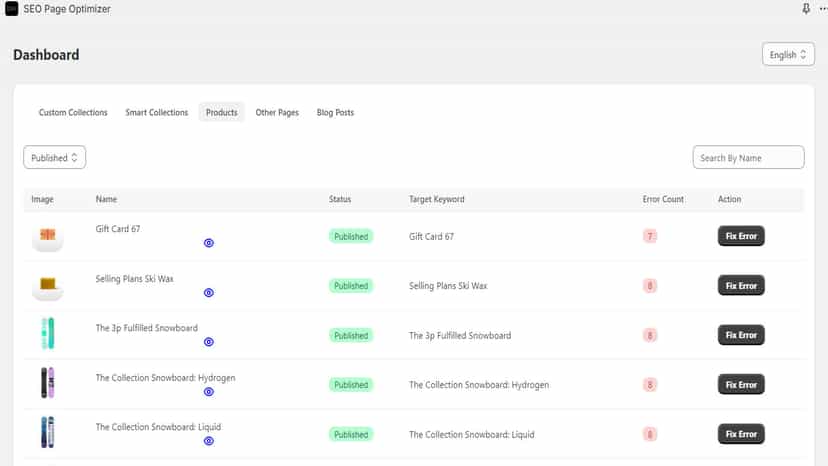Select the Products tab

point(222,113)
